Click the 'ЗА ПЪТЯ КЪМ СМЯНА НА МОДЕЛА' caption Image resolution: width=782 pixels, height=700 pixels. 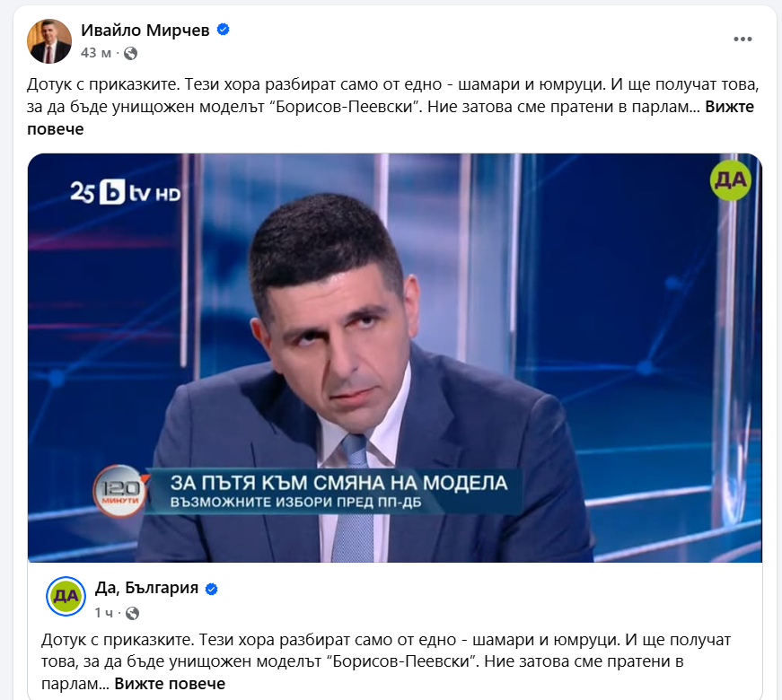(x=339, y=483)
